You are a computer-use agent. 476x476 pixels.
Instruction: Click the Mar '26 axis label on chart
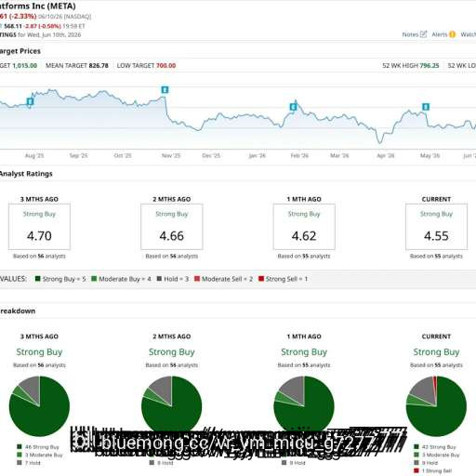(339, 155)
